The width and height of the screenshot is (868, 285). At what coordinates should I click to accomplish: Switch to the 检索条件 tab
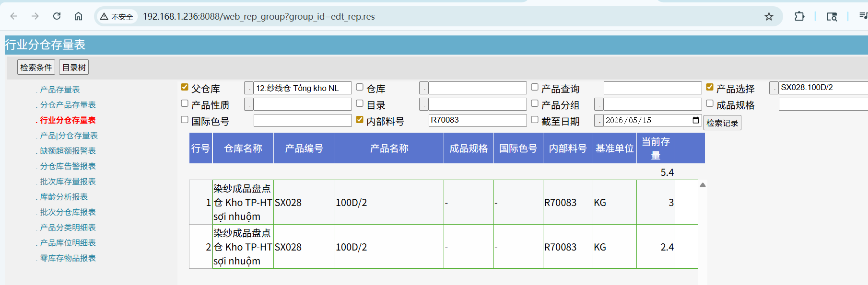pyautogui.click(x=36, y=67)
